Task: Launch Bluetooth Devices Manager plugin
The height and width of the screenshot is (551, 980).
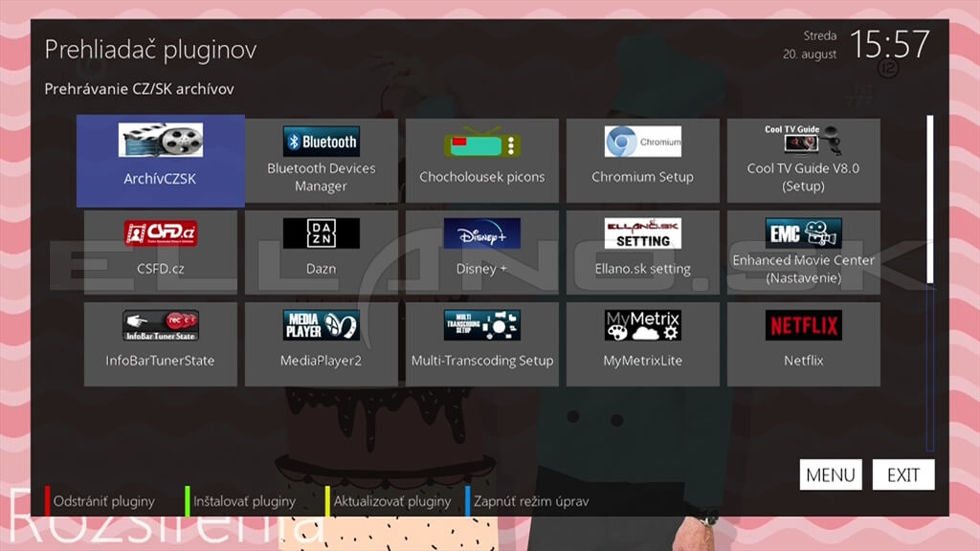Action: click(x=321, y=160)
